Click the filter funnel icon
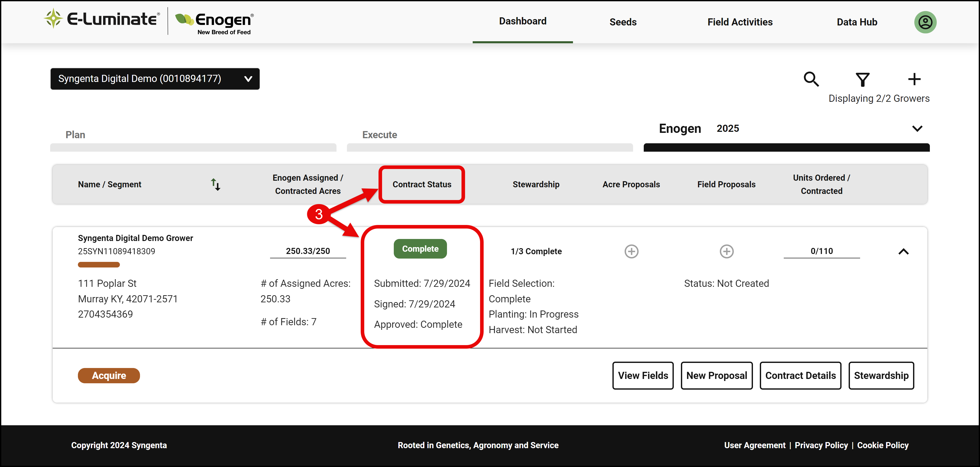 coord(862,79)
